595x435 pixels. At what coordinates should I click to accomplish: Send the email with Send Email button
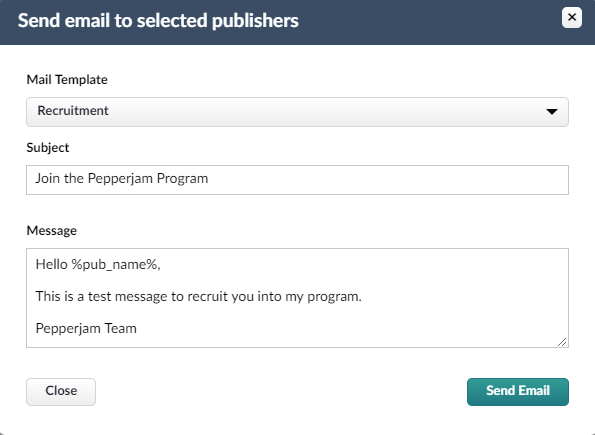pos(518,392)
